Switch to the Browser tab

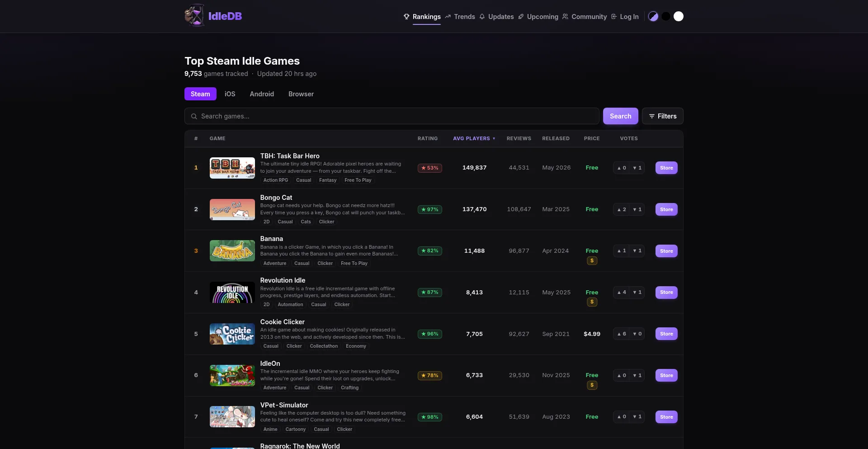pos(301,94)
